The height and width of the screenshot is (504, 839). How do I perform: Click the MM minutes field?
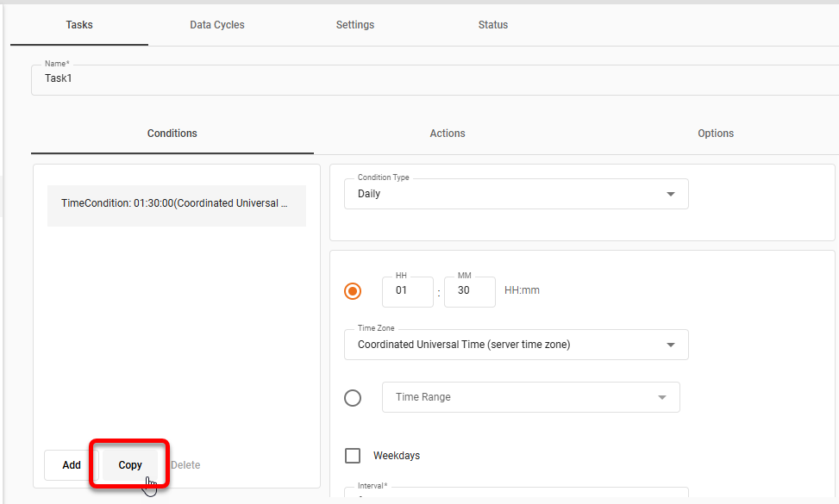(x=469, y=291)
